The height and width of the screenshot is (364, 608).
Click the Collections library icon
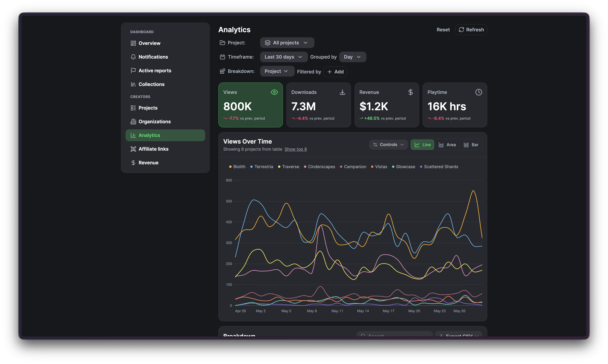(x=133, y=84)
